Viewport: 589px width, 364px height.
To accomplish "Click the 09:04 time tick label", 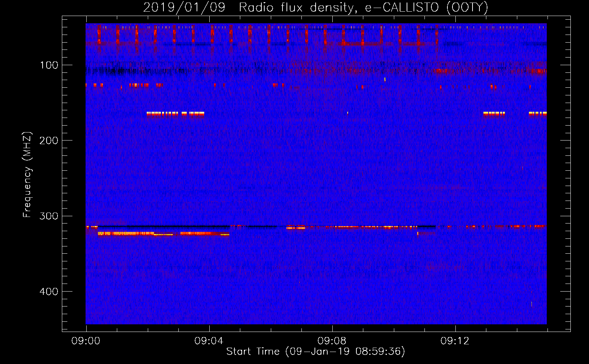I will click(209, 341).
